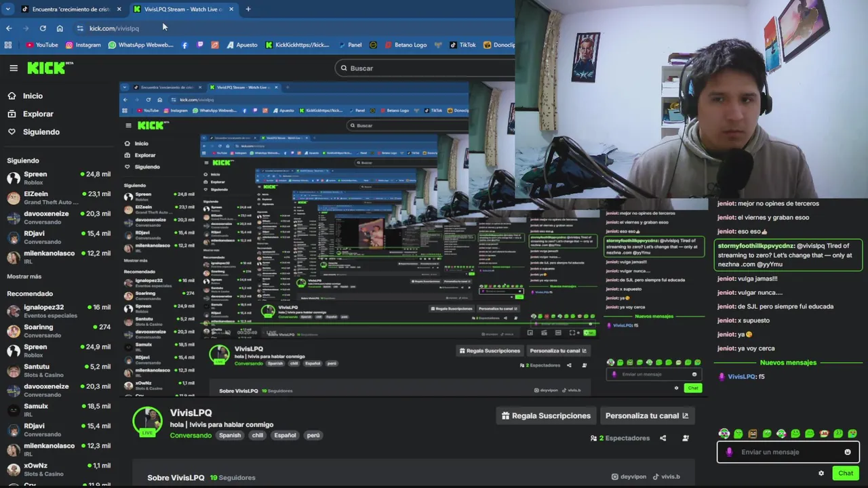868x488 pixels.
Task: Open the WhatsApp Web bookmark
Action: (140, 45)
